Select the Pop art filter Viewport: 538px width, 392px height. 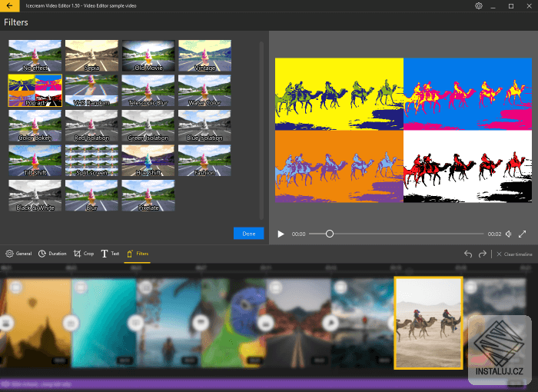(x=35, y=91)
